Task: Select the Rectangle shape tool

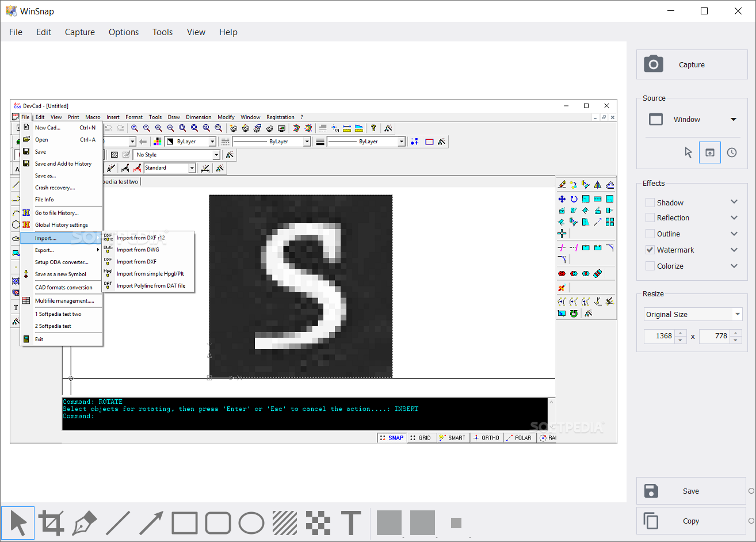Action: click(185, 523)
